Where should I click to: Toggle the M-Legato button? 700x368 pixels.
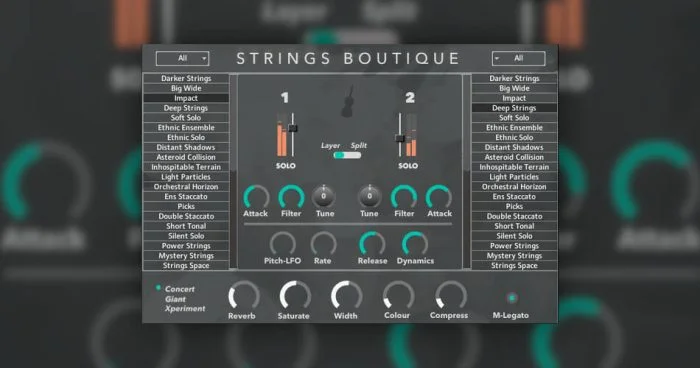coord(512,298)
